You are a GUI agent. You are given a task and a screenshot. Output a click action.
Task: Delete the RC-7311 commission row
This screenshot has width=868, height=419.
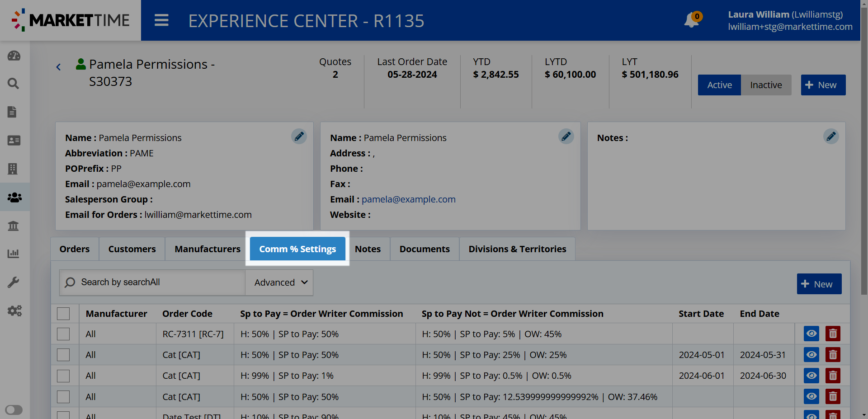[x=832, y=334]
